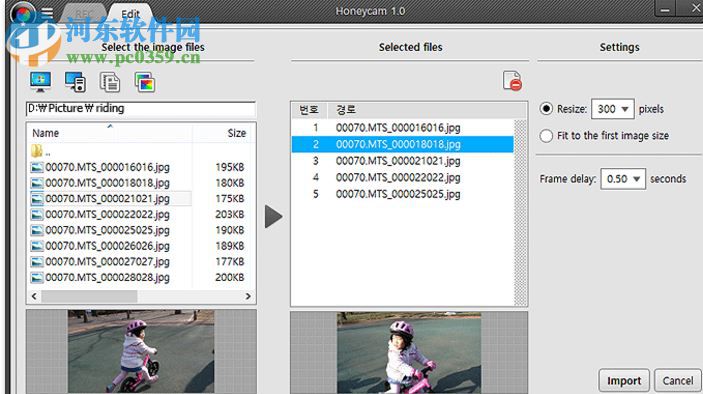Select row 3 in Selected files
This screenshot has width=703, height=394.
[402, 161]
